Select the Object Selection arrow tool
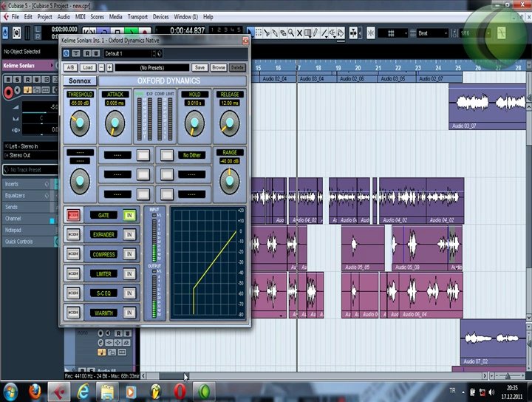 click(x=250, y=33)
